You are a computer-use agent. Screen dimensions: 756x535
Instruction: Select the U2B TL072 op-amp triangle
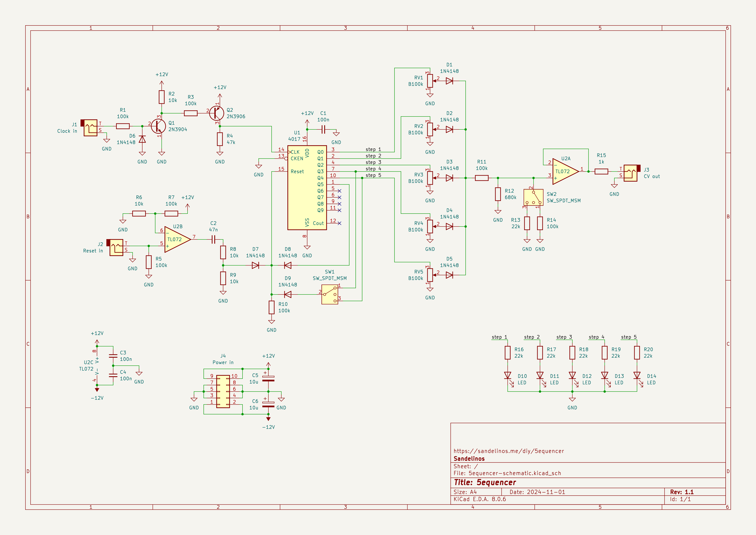(177, 239)
